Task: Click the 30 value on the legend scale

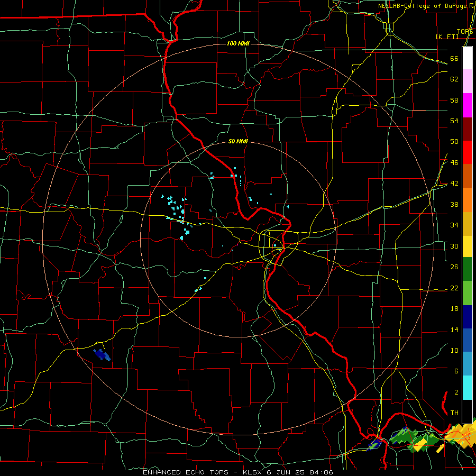Action: click(x=454, y=246)
